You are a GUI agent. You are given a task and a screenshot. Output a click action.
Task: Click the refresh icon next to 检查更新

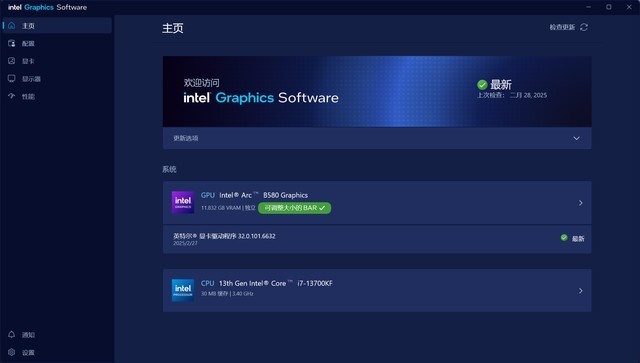pyautogui.click(x=584, y=27)
